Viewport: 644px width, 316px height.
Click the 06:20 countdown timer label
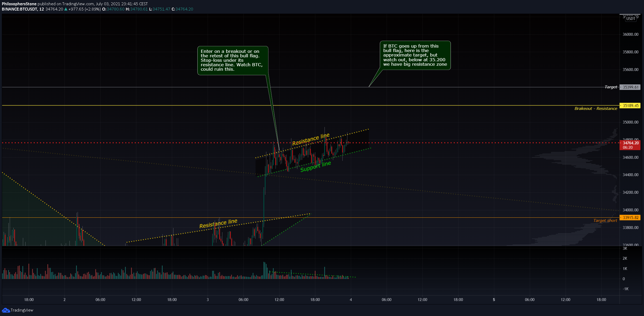(x=628, y=147)
